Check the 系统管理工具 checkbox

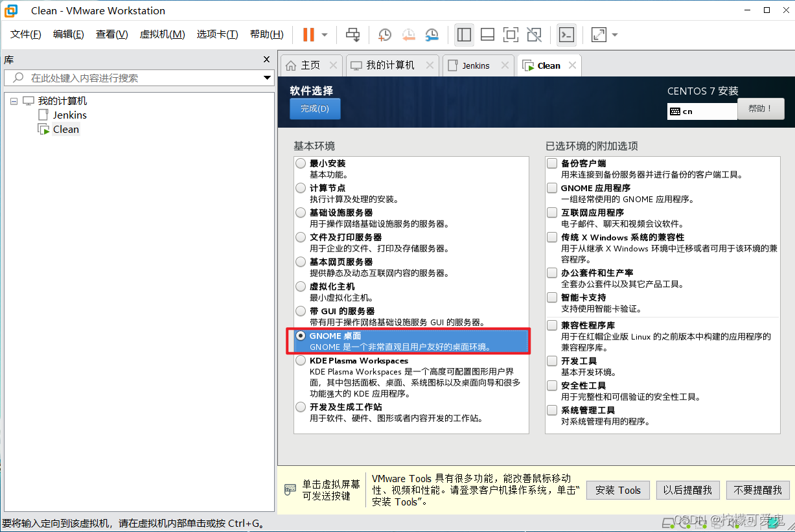tap(552, 410)
